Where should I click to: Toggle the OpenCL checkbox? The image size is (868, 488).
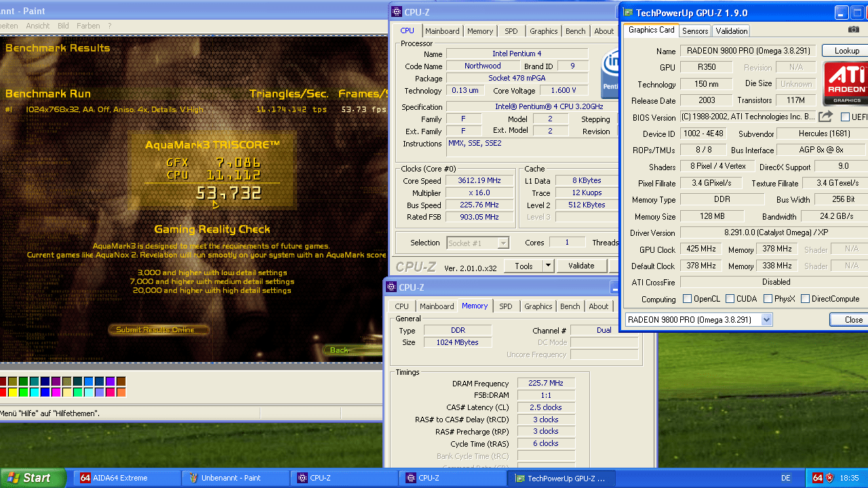click(688, 299)
